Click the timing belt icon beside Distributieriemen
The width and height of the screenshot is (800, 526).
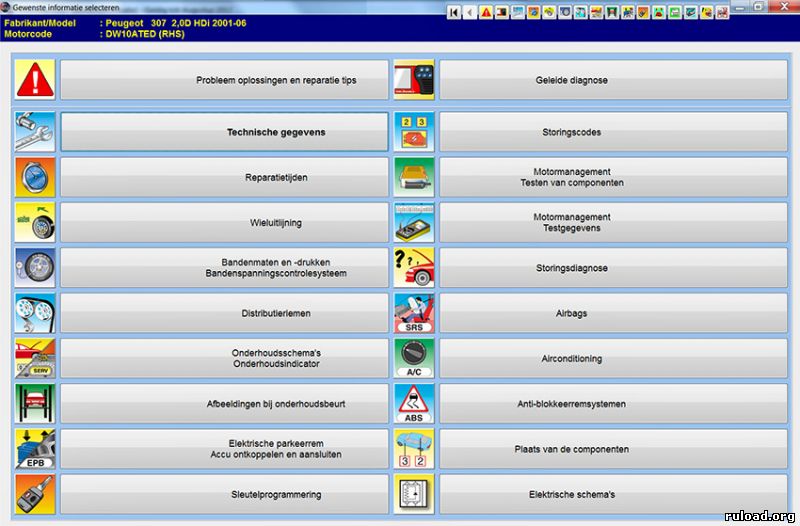(35, 313)
